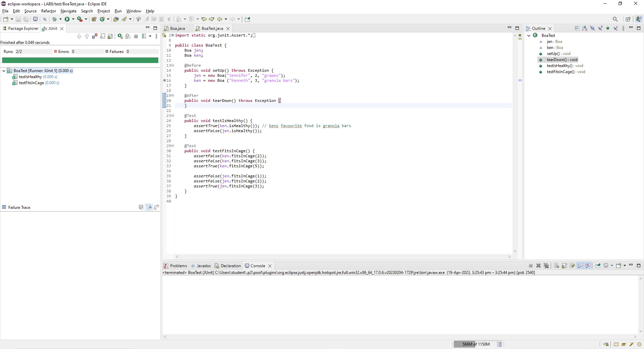Click Clear Console icon
This screenshot has height=349, width=644.
point(556,266)
